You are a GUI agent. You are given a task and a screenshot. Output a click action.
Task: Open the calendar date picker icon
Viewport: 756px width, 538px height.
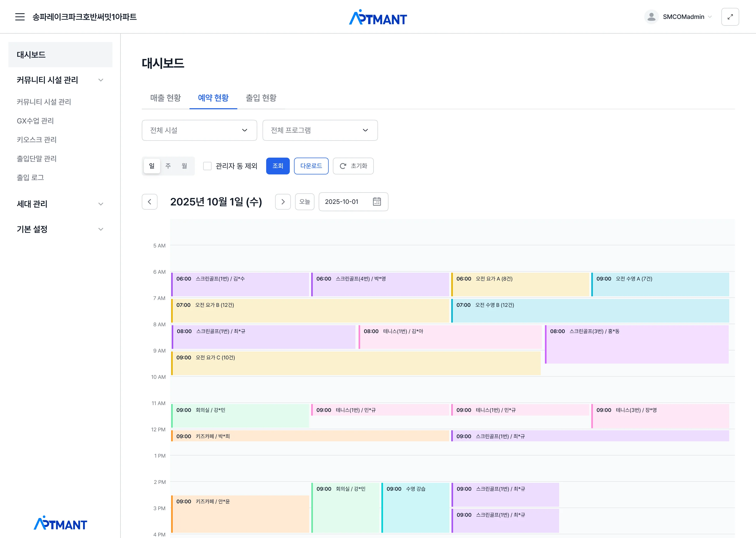[x=377, y=202]
